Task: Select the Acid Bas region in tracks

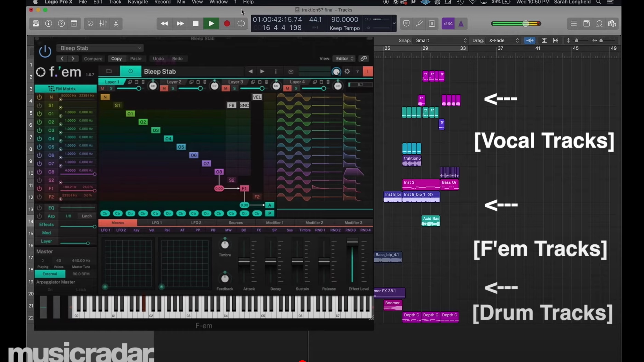Action: [x=430, y=221]
